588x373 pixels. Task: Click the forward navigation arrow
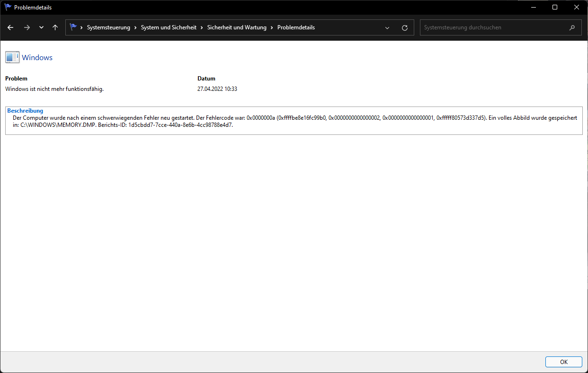27,27
